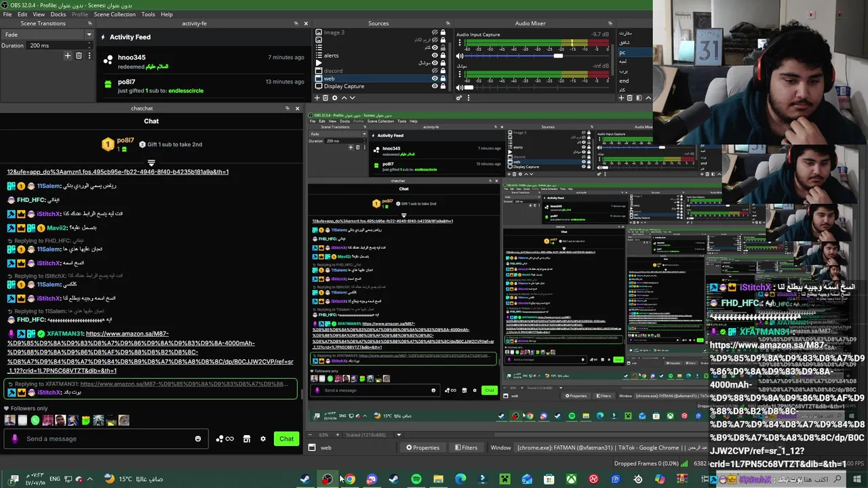This screenshot has height=488, width=868.
Task: Open File Explorer from the taskbar
Action: (x=439, y=479)
